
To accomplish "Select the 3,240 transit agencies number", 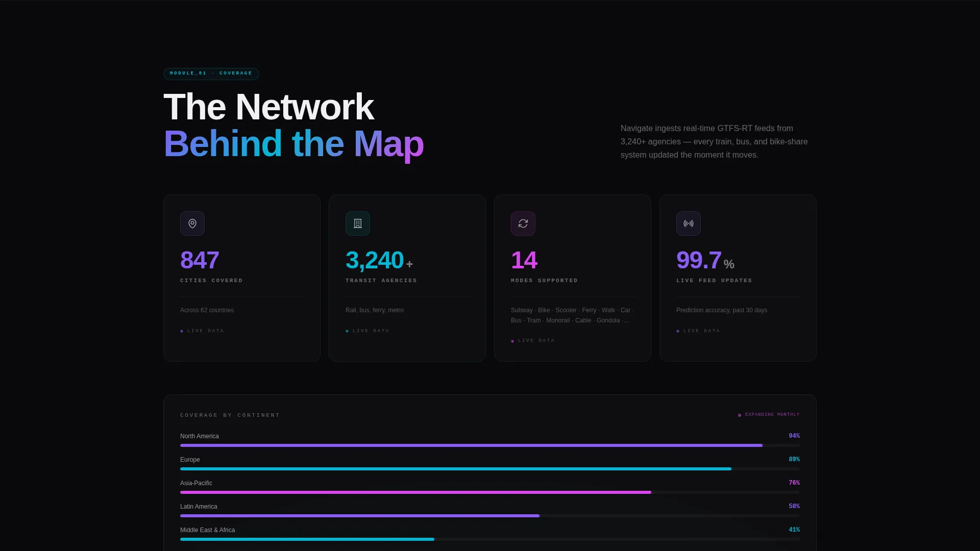I will 375,260.
